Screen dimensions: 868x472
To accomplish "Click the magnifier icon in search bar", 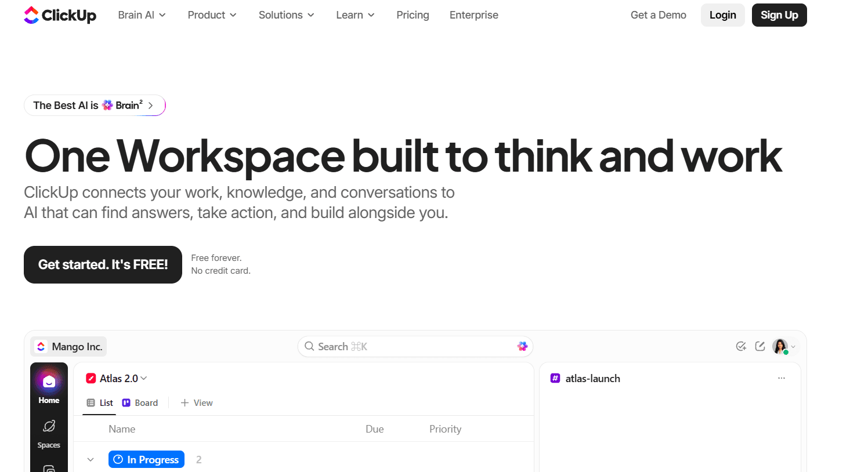I will click(x=310, y=346).
